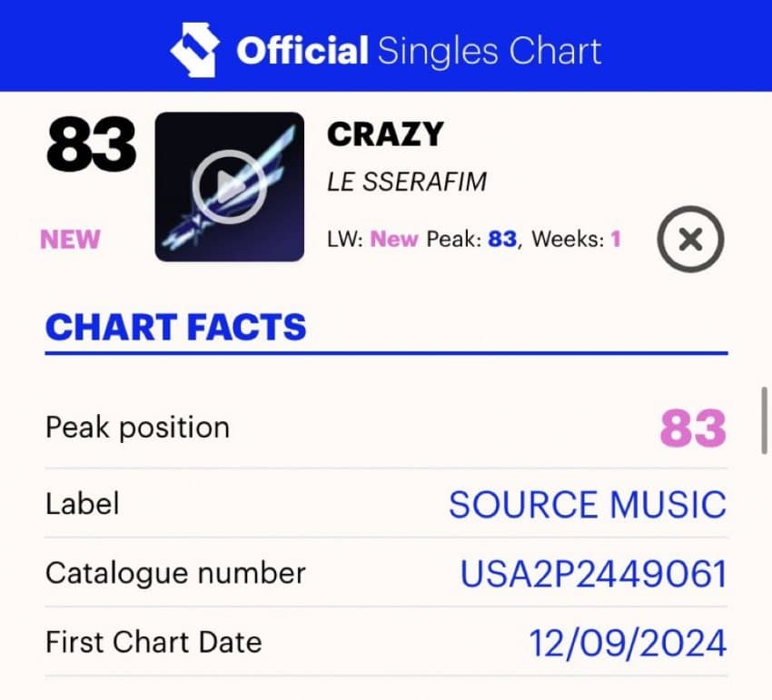
Task: Click the 'First Chart Date' row label
Action: pos(153,643)
